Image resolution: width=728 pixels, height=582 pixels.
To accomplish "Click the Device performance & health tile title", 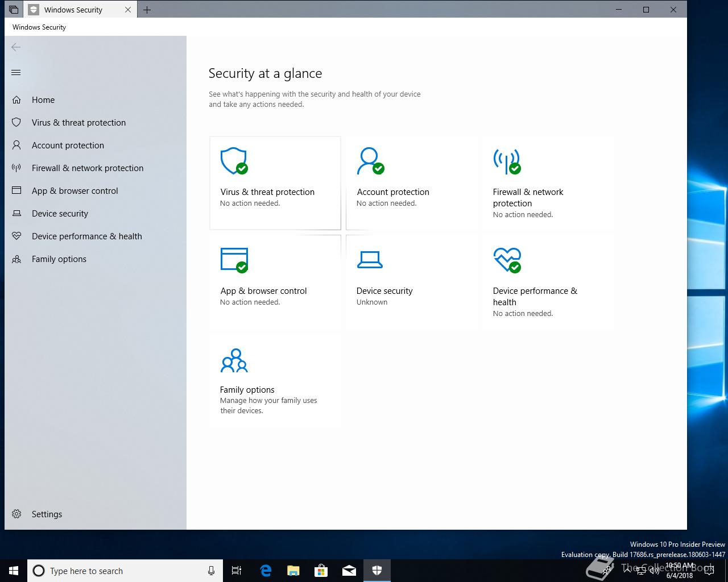I will [x=535, y=297].
